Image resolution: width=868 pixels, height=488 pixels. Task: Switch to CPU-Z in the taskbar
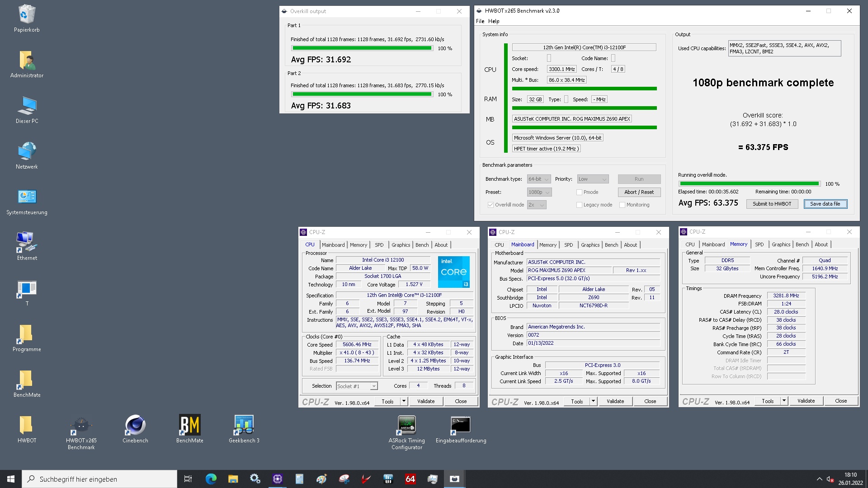277,479
